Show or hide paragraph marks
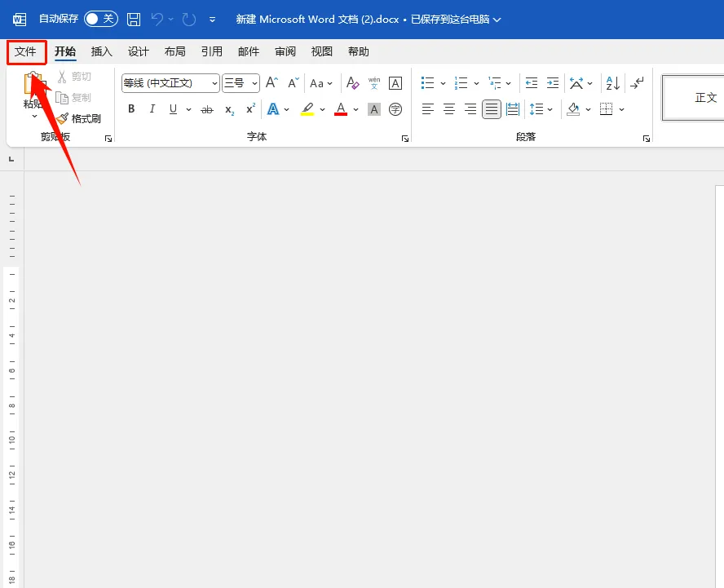This screenshot has height=588, width=724. click(x=638, y=83)
